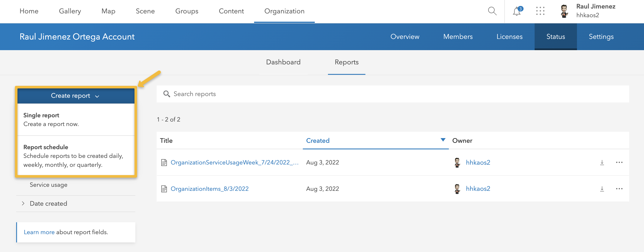
Task: Open the Members tab
Action: 458,36
